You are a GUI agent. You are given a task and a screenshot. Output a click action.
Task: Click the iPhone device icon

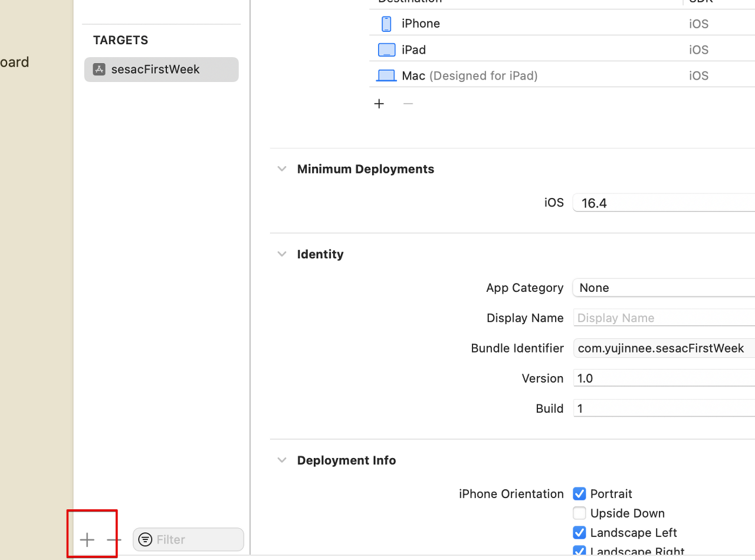(386, 24)
